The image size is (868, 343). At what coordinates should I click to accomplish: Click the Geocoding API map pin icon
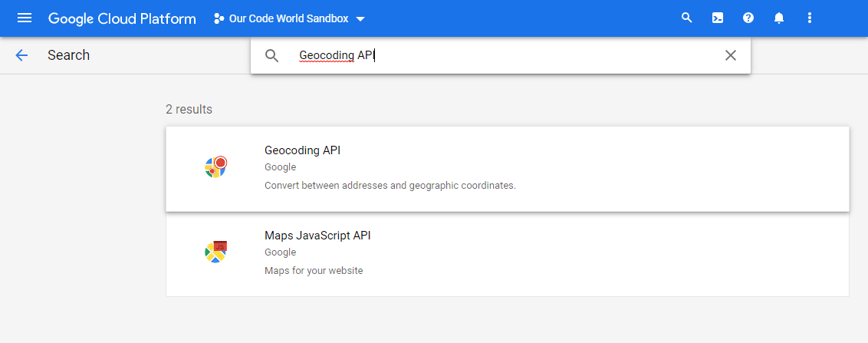click(216, 167)
